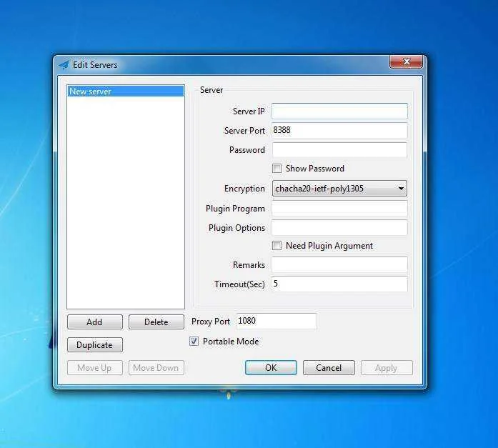The width and height of the screenshot is (498, 448).
Task: Click the Move Down button
Action: [156, 368]
